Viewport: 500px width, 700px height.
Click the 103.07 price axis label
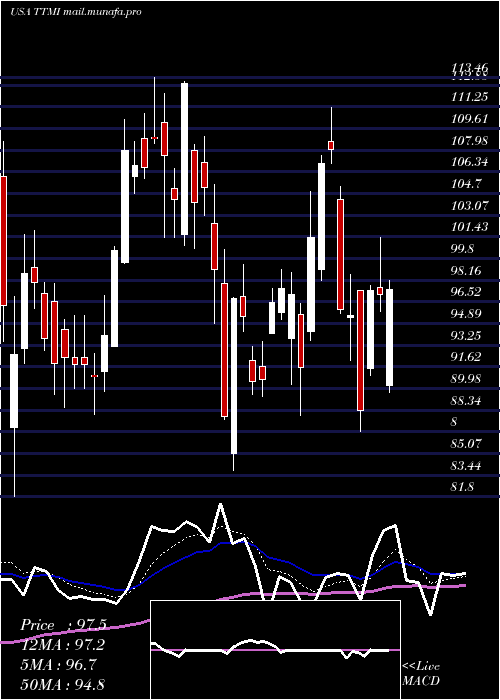pos(470,205)
